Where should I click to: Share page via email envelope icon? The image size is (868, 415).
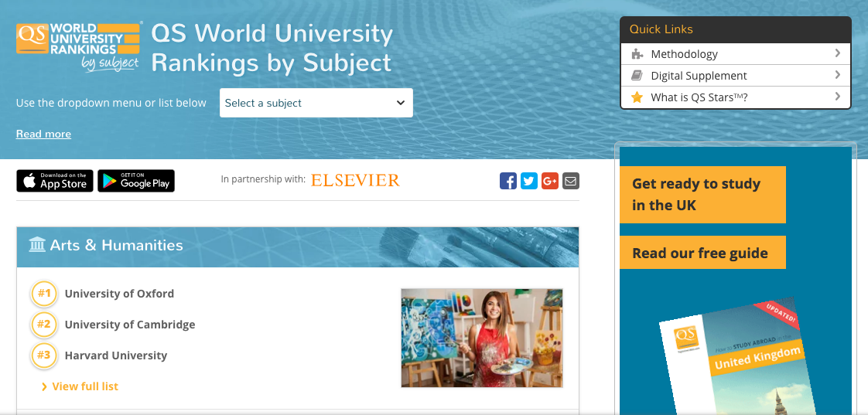tap(571, 181)
